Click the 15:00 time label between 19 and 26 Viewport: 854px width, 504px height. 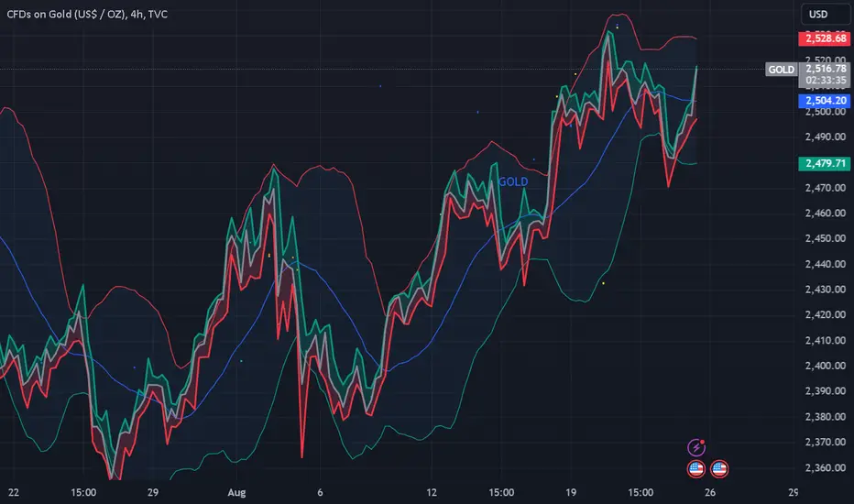click(640, 493)
